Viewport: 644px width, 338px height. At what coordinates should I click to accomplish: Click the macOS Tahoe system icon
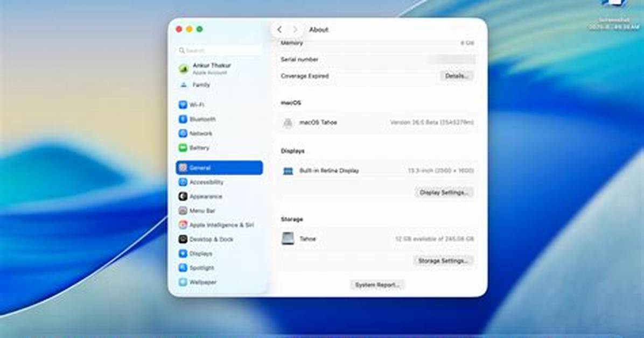(x=288, y=123)
